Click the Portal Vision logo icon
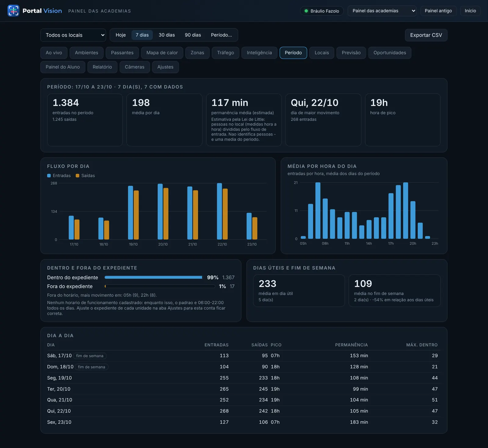Viewport: 488px width, 448px height. [13, 11]
